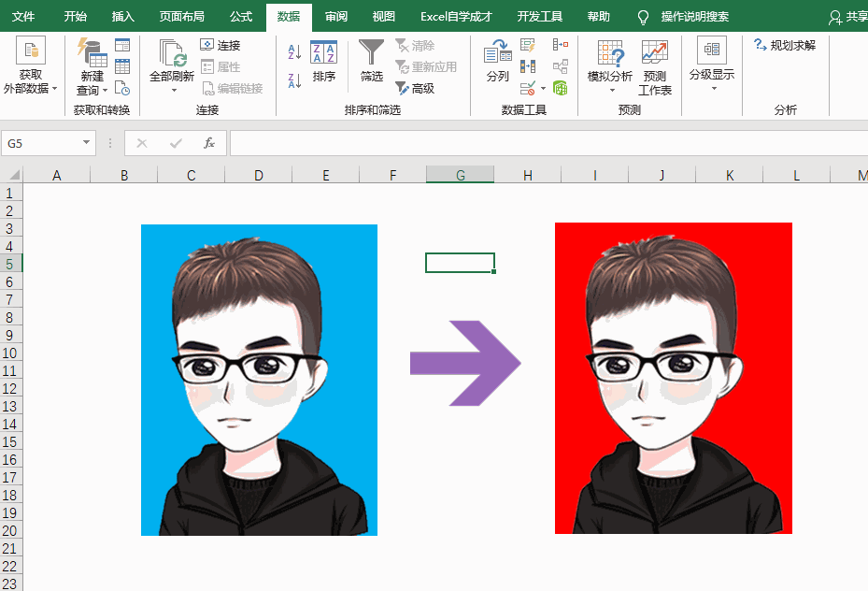The width and height of the screenshot is (868, 591).
Task: Toggle the 筛选 (Filter) funnel
Action: click(372, 62)
